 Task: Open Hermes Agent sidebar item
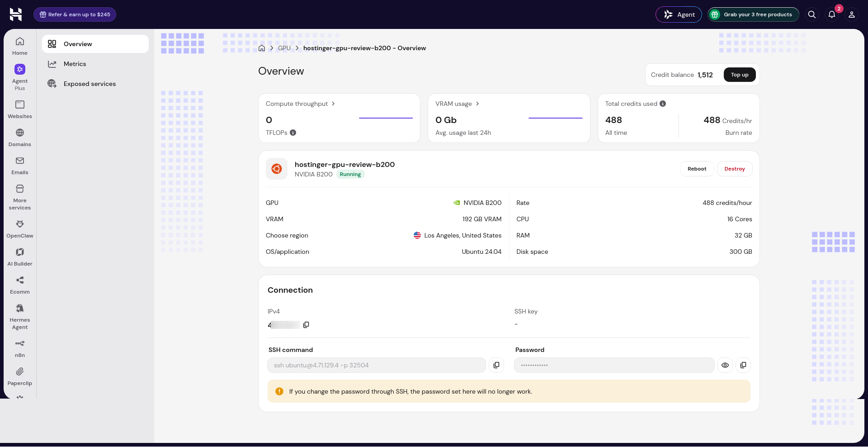pos(20,317)
